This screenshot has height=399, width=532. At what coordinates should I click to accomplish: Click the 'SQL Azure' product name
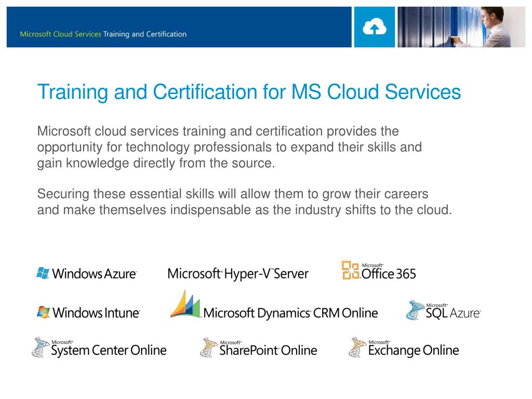(453, 313)
